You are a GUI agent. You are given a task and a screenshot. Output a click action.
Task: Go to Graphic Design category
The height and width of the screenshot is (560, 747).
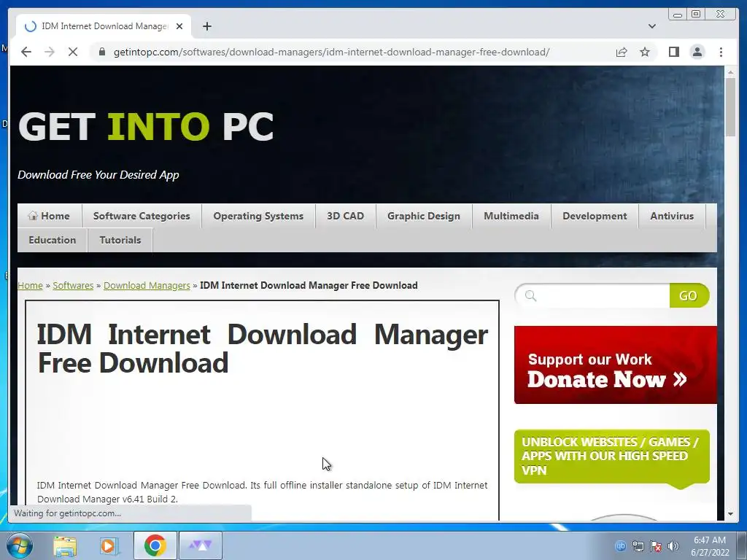click(424, 216)
